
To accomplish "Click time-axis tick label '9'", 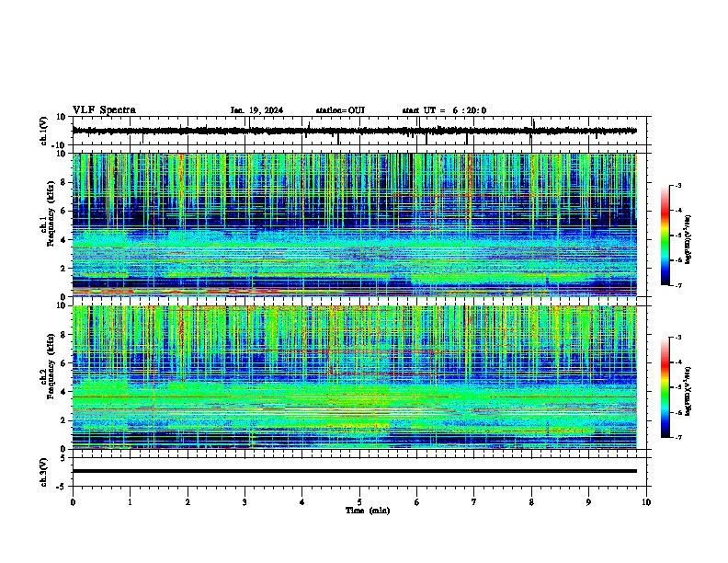I will click(588, 502).
